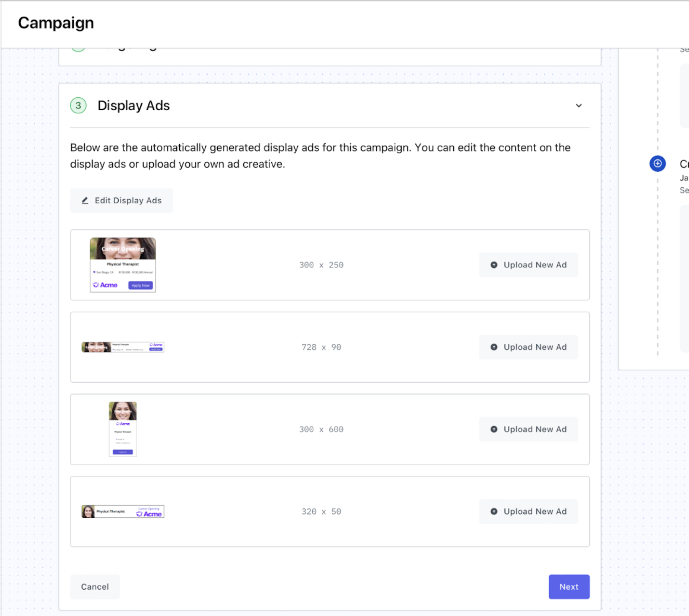
Task: Collapse Display Ads using the chevron arrow
Action: click(579, 105)
